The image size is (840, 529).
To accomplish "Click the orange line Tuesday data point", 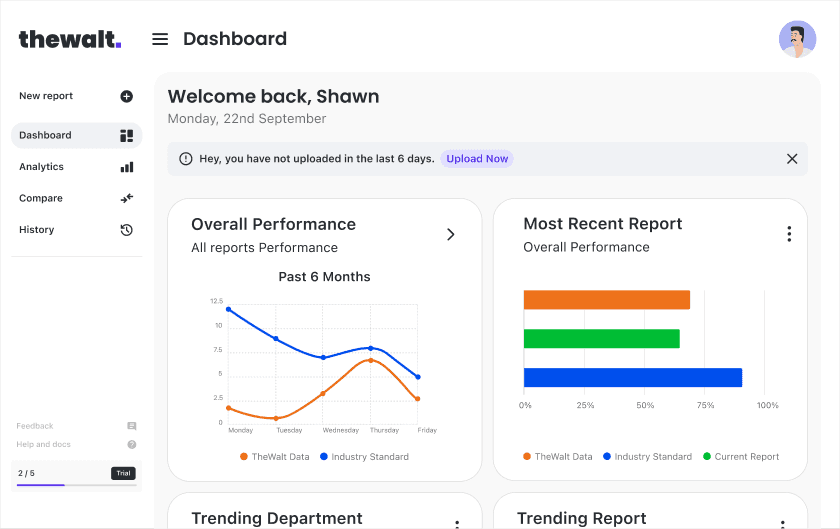I will 276,418.
